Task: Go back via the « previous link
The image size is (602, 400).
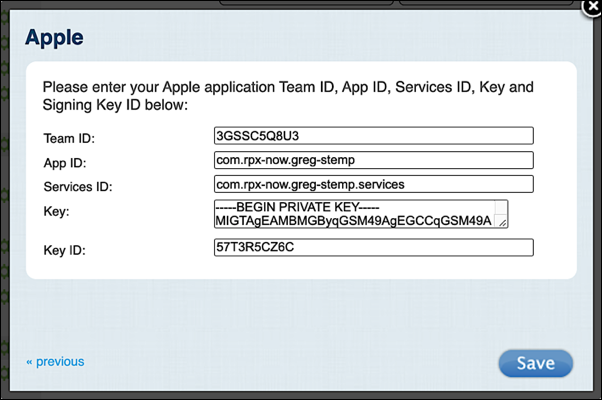Action: pos(55,362)
